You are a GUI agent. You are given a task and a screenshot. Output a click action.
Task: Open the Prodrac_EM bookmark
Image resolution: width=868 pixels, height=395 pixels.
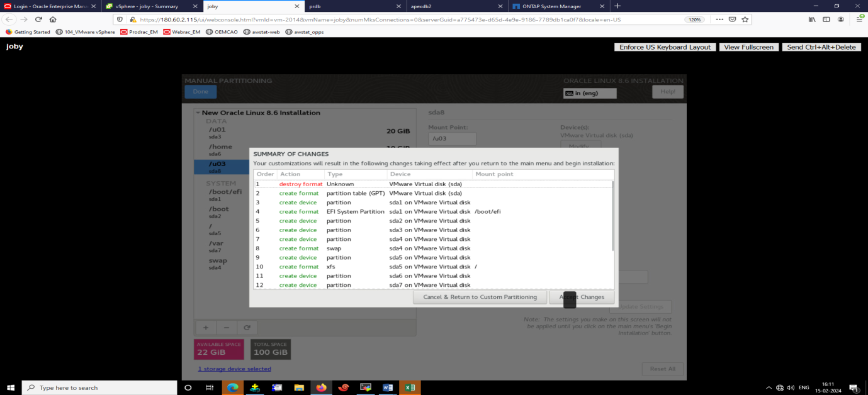click(139, 31)
